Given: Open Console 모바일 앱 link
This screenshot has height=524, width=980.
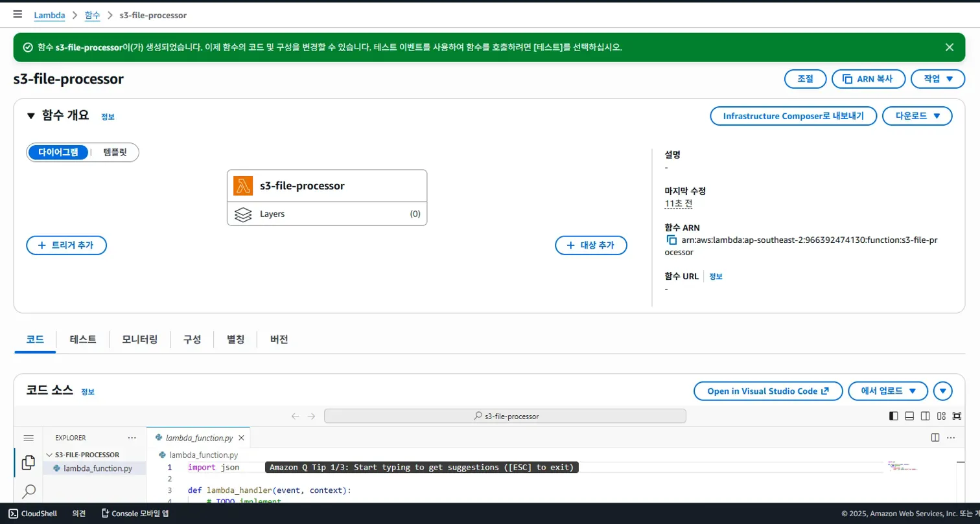Looking at the screenshot, I should [x=135, y=513].
